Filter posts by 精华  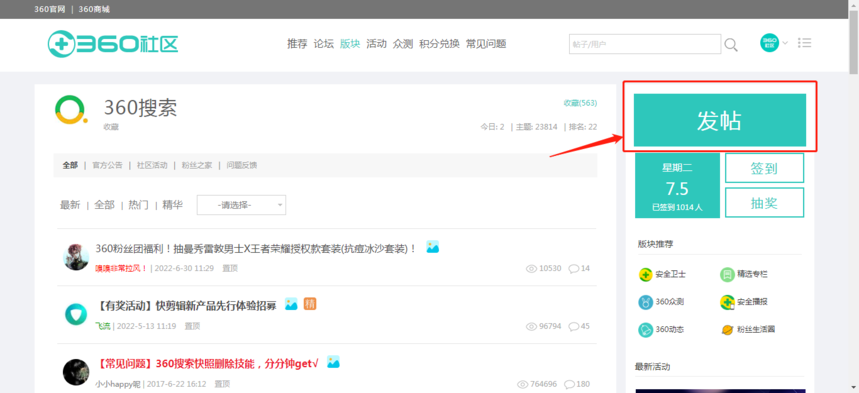coord(173,205)
